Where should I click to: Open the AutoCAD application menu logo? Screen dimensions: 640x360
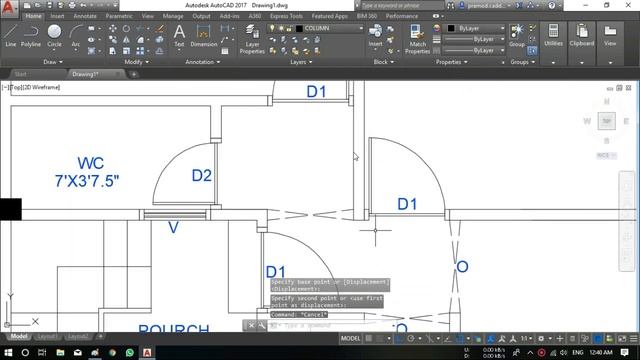point(8,7)
